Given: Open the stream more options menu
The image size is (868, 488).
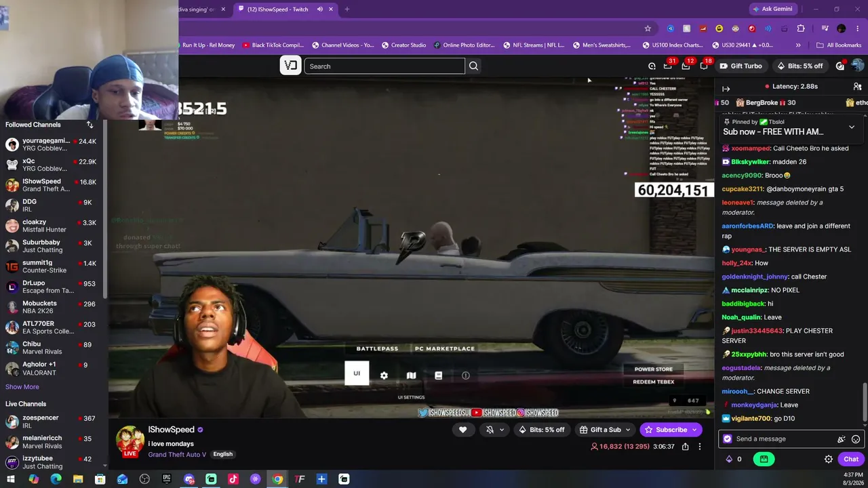Looking at the screenshot, I should (x=700, y=447).
